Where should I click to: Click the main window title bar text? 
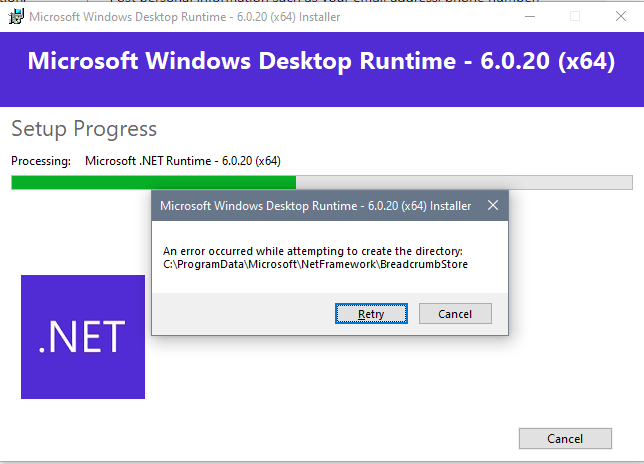184,17
